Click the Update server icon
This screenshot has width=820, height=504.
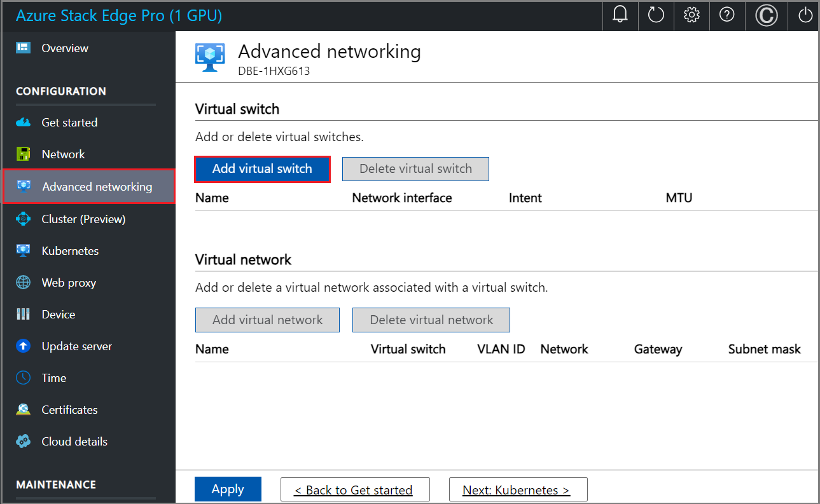click(x=25, y=346)
